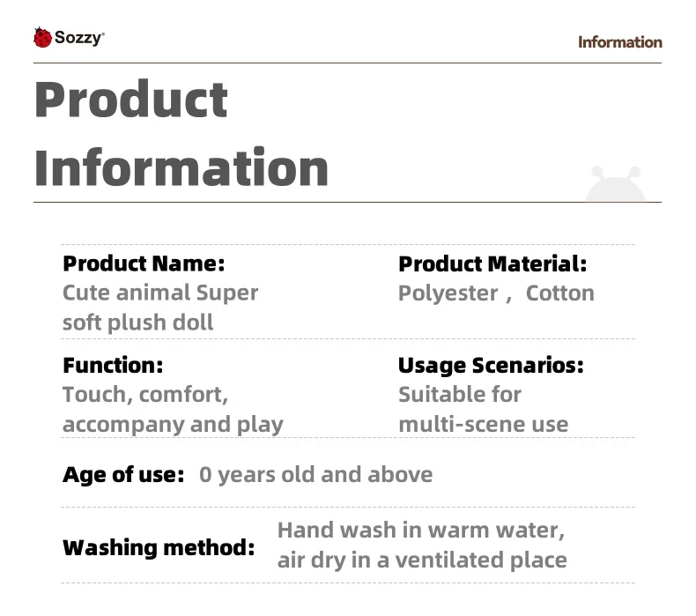Viewport: 696px width, 616px height.
Task: Select the Product Material: label
Action: click(492, 263)
